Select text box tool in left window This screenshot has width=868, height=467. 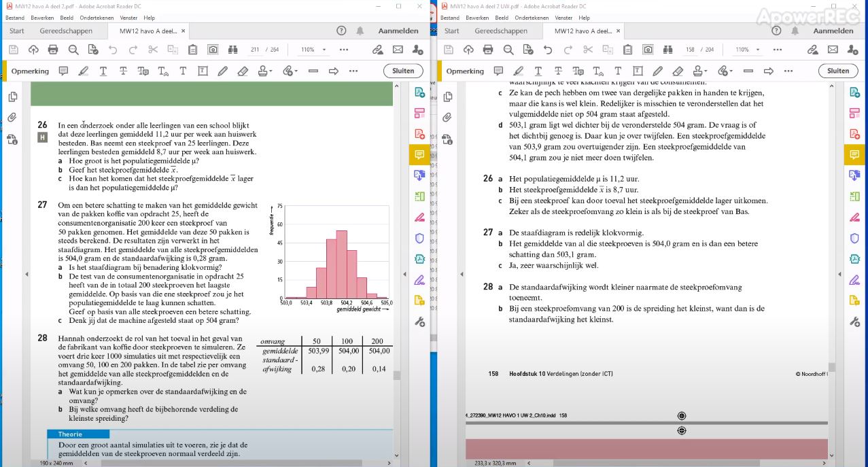(203, 71)
